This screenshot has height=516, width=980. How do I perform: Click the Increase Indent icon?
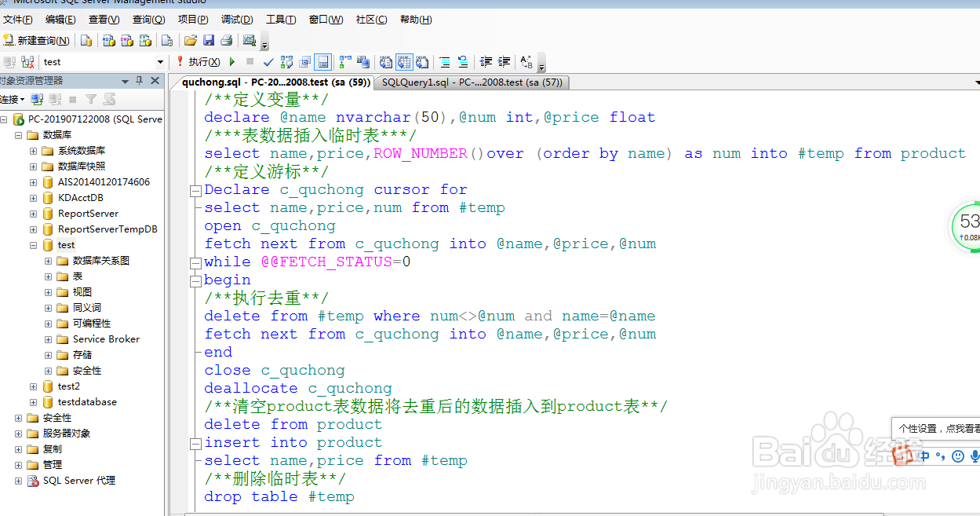click(x=504, y=61)
